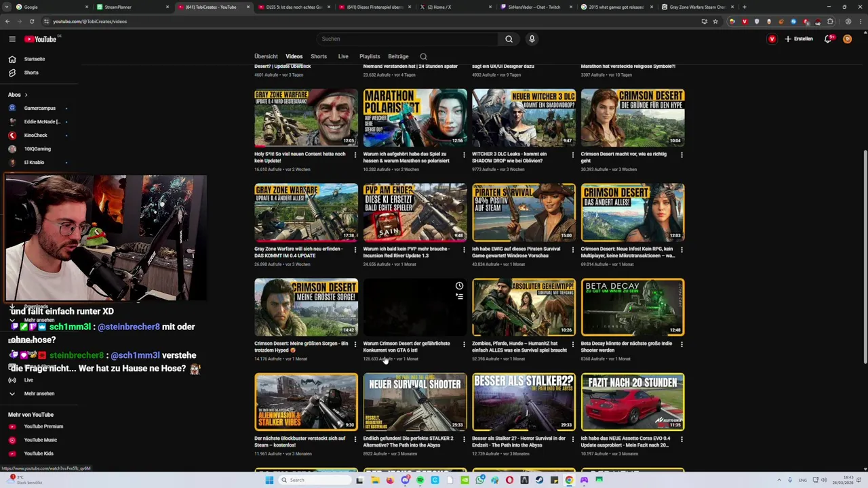Switch to the Übersicht channel tab
868x488 pixels.
(x=266, y=57)
